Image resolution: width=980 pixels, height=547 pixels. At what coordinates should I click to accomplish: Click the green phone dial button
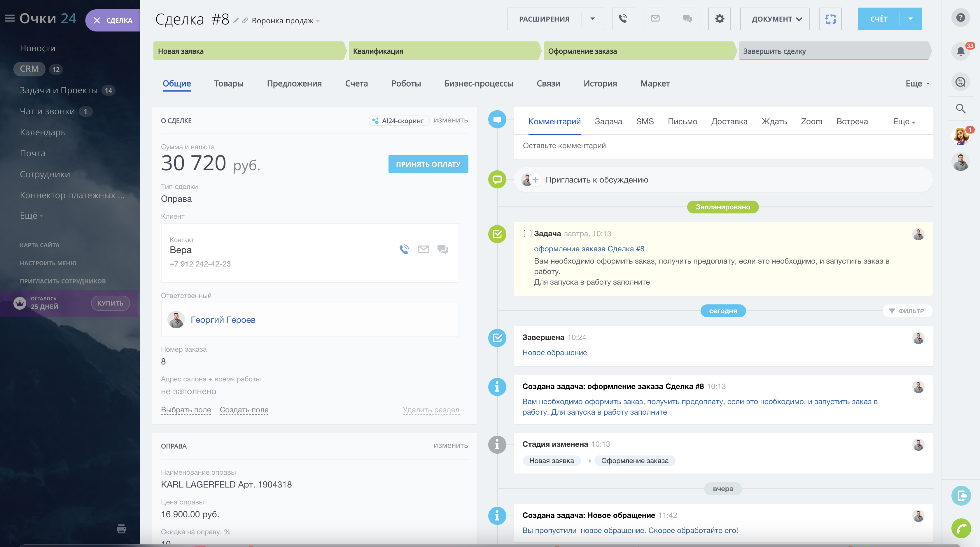tap(961, 528)
